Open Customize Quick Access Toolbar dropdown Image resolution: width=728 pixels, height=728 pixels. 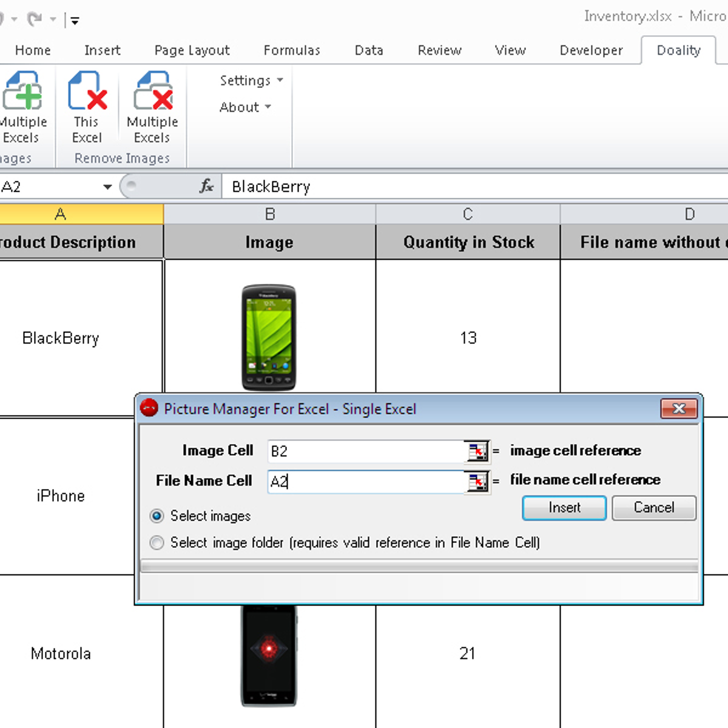[75, 21]
